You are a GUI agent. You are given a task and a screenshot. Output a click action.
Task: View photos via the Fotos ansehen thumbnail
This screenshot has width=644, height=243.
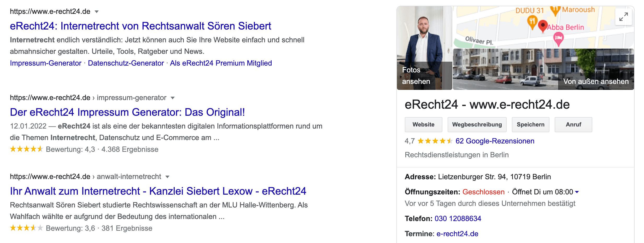[424, 48]
